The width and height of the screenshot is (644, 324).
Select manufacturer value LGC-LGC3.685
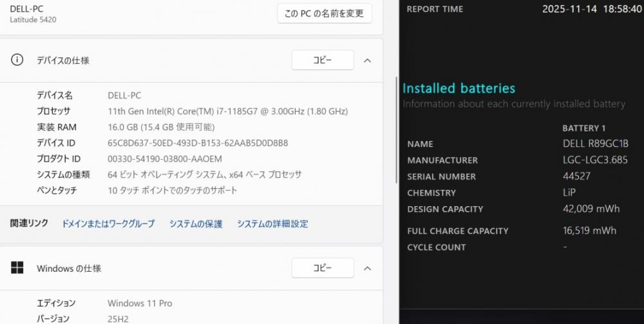click(595, 160)
